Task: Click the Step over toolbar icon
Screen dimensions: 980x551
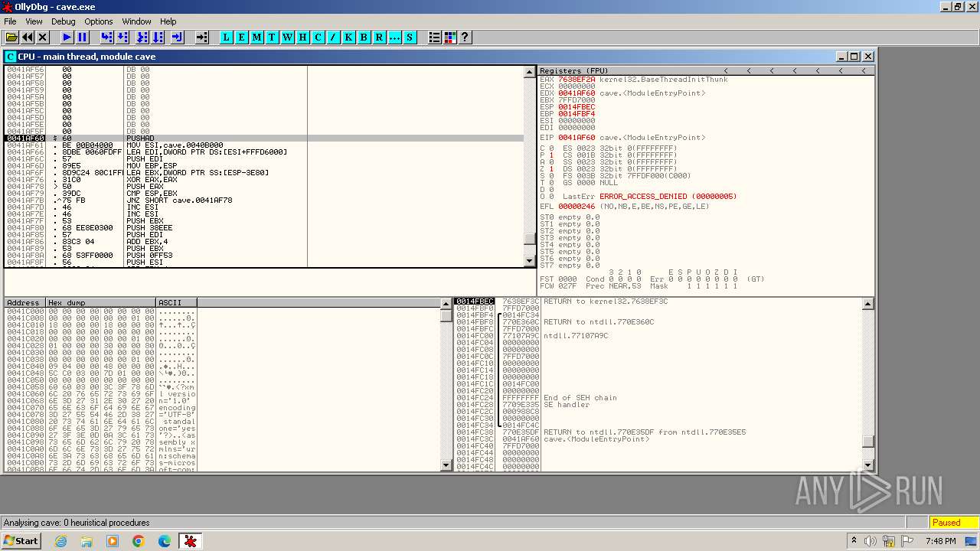Action: point(122,37)
